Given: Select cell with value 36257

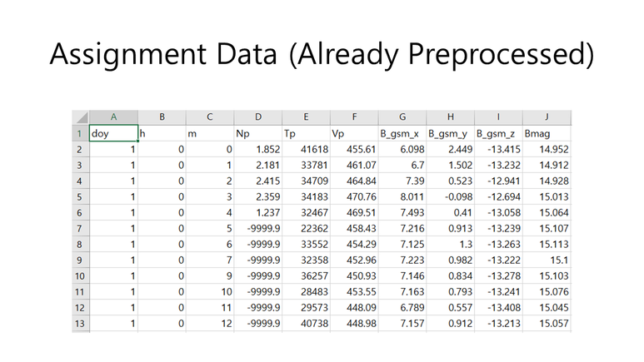Looking at the screenshot, I should 306,276.
